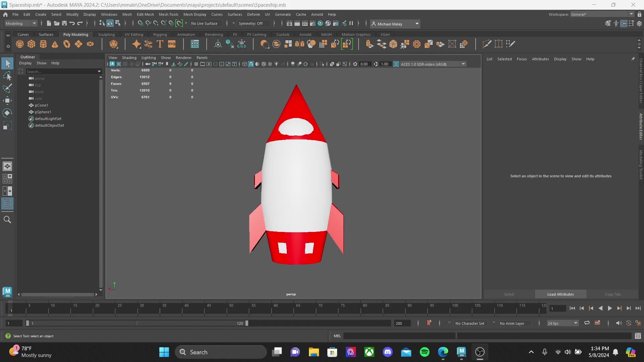Click the SVG import shelf icon
Screen dimensions: 644x362
point(172,44)
